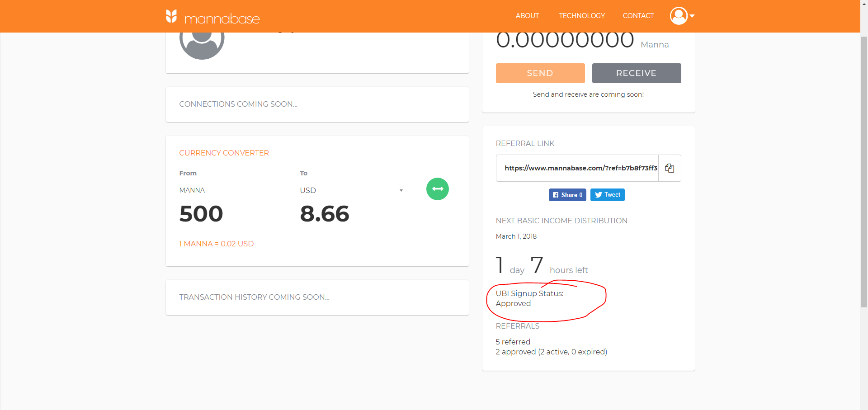Select the referral link URL field
This screenshot has width=868, height=410.
pos(577,168)
